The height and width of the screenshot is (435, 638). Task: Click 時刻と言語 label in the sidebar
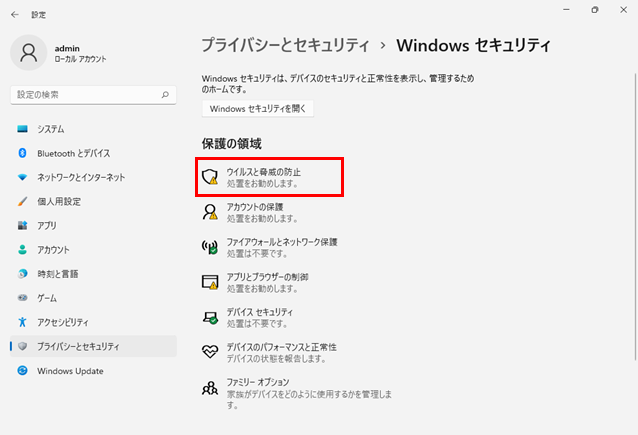click(x=58, y=274)
